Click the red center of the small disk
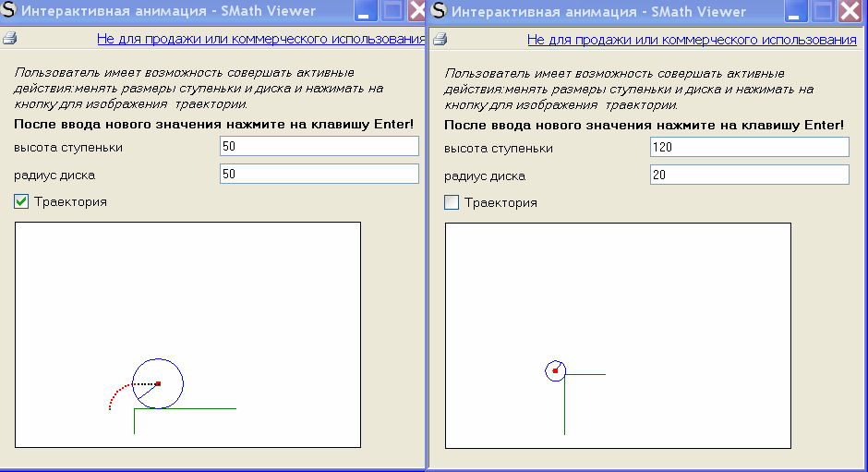Viewport: 868px width, 472px height. tap(555, 370)
